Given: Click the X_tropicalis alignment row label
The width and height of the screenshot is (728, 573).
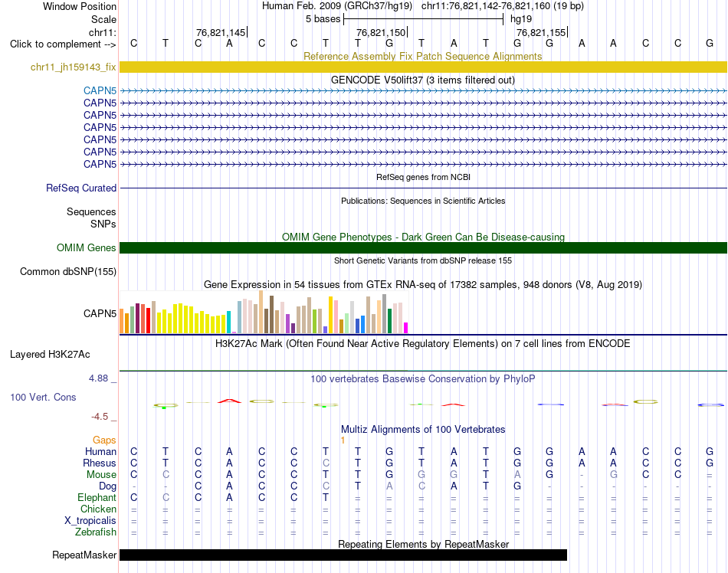Looking at the screenshot, I should tap(90, 521).
